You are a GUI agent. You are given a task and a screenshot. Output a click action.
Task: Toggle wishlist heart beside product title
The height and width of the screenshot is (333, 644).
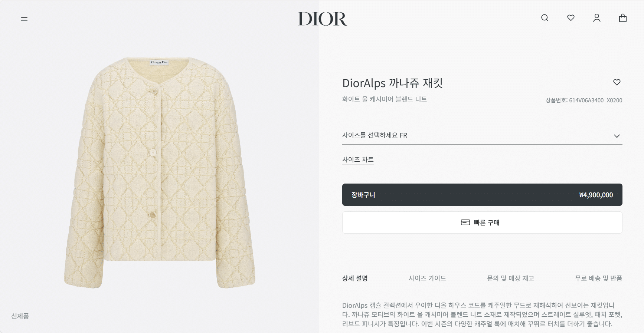617,82
